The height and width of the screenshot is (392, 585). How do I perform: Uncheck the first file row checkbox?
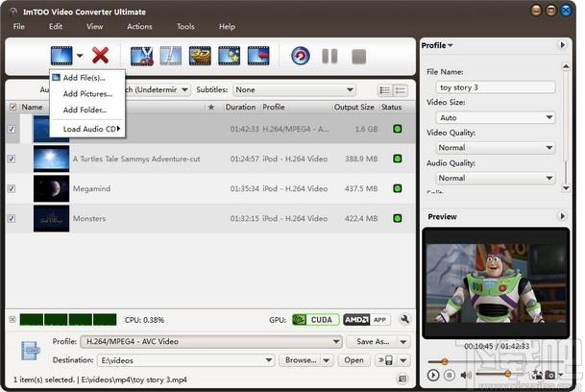[12, 129]
